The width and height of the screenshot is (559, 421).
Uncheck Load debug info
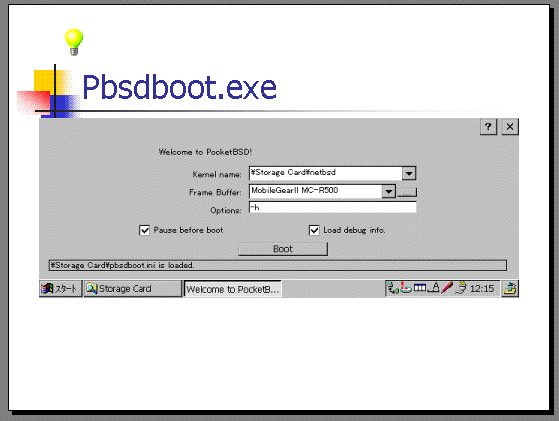pos(314,230)
